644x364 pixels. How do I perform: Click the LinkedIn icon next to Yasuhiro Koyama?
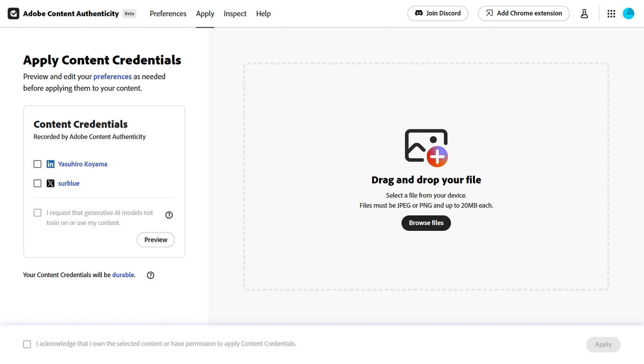coord(50,164)
